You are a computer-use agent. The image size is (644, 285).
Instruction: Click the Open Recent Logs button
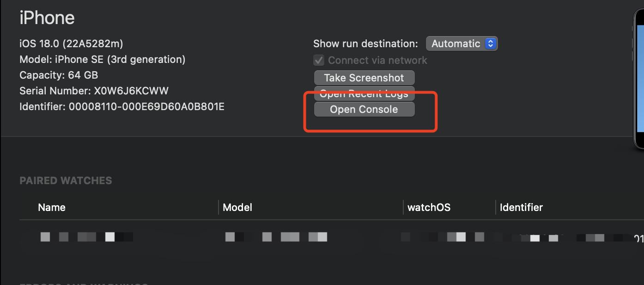tap(364, 93)
